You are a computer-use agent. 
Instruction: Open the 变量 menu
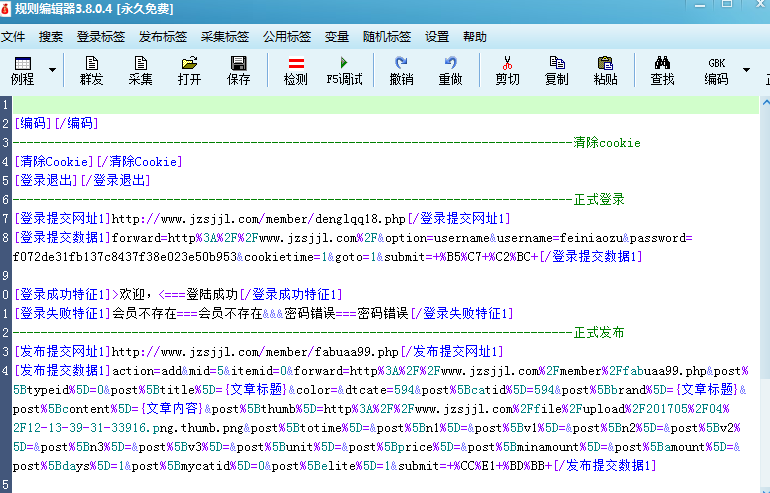click(337, 37)
